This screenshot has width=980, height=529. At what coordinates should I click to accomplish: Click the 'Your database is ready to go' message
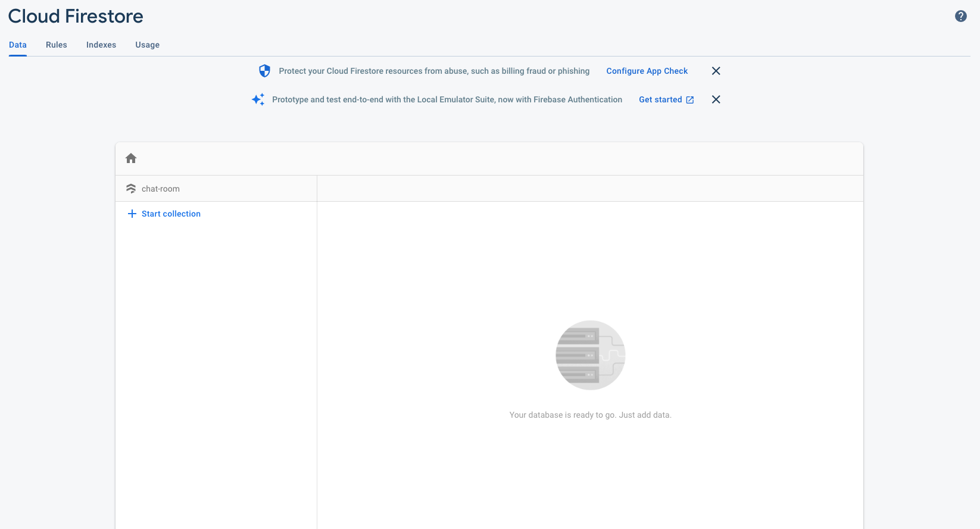point(590,415)
